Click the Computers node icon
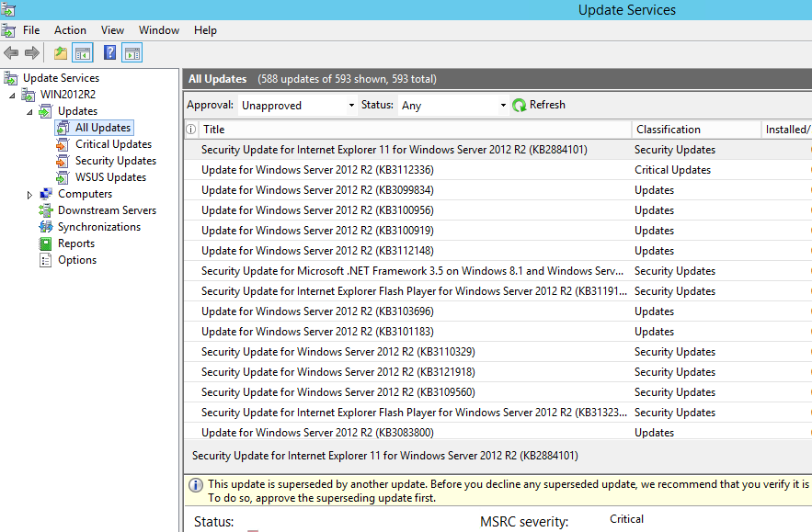812x532 pixels. click(46, 194)
